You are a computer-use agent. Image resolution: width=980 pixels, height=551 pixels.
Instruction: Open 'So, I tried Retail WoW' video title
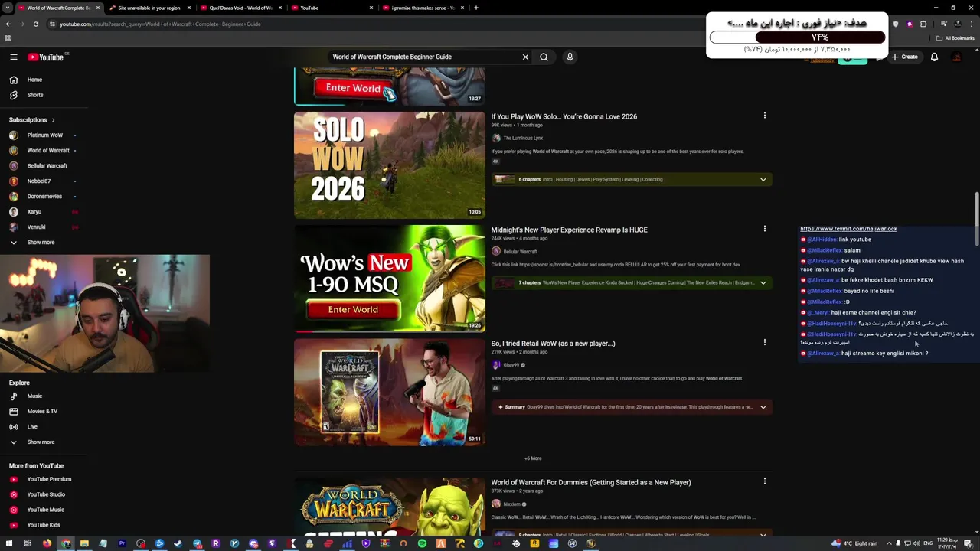pyautogui.click(x=553, y=343)
